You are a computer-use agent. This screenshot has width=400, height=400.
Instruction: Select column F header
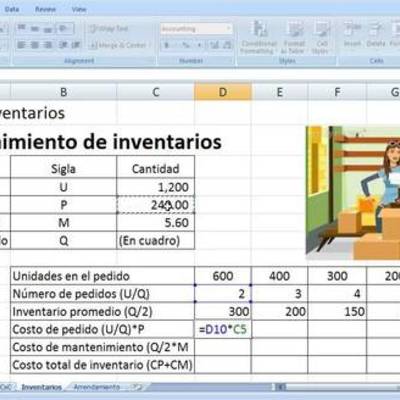pyautogui.click(x=337, y=92)
